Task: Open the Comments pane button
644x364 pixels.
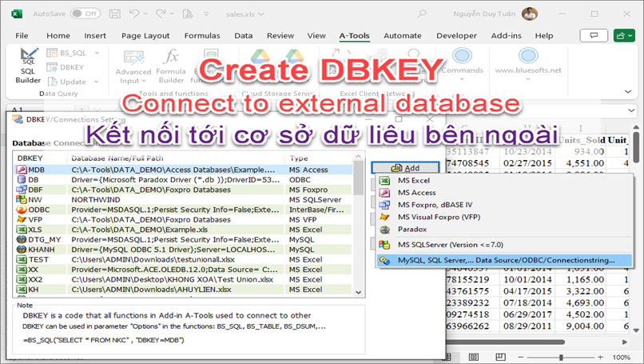Action: (594, 36)
